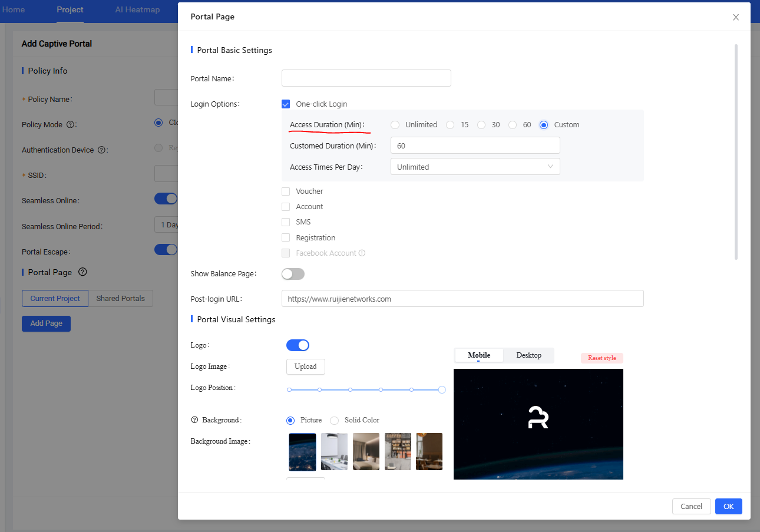Image resolution: width=760 pixels, height=532 pixels.
Task: Click the Reset style button
Action: (x=602, y=358)
